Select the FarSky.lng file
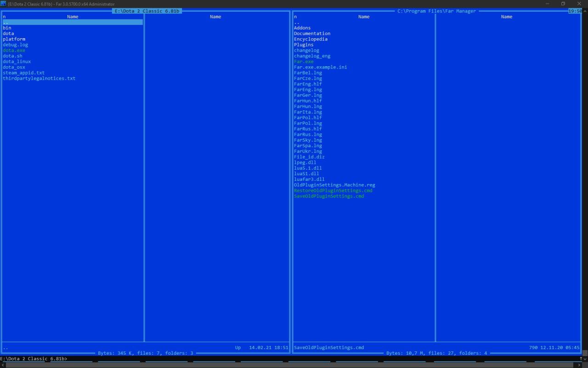The image size is (588, 368). point(308,140)
